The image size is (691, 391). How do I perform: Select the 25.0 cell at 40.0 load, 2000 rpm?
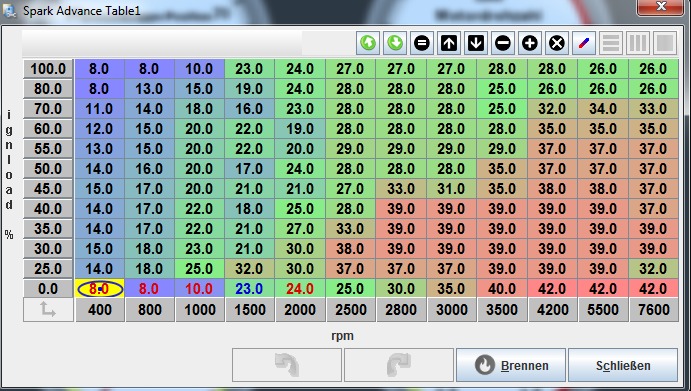[x=300, y=209]
